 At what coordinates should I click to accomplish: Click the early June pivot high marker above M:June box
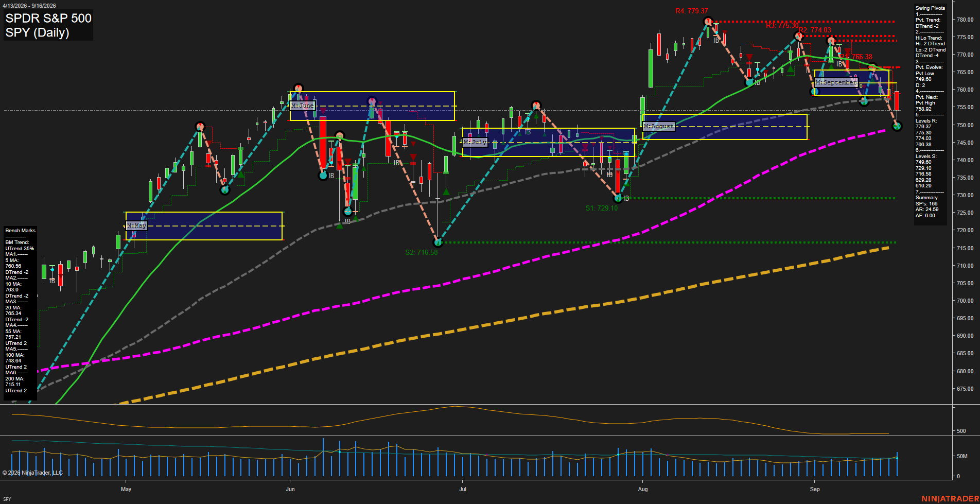tap(298, 88)
